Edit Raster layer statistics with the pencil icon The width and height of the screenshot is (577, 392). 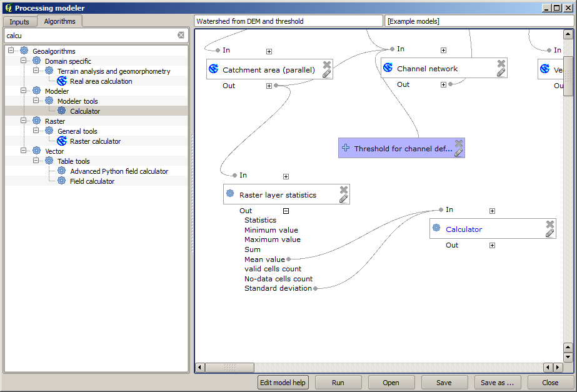[x=343, y=199]
